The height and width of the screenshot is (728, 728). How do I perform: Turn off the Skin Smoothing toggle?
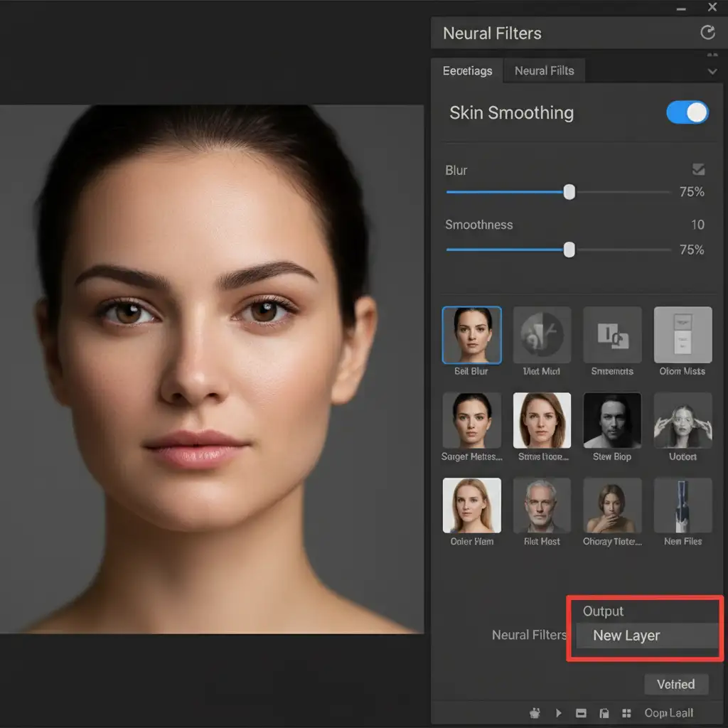tap(687, 112)
